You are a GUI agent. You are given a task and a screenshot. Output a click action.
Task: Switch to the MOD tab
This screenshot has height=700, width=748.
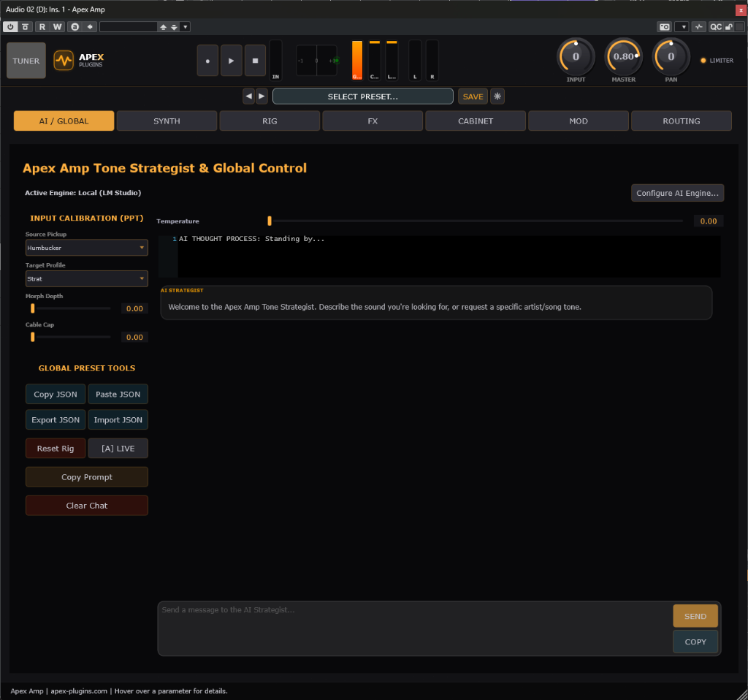pos(579,121)
